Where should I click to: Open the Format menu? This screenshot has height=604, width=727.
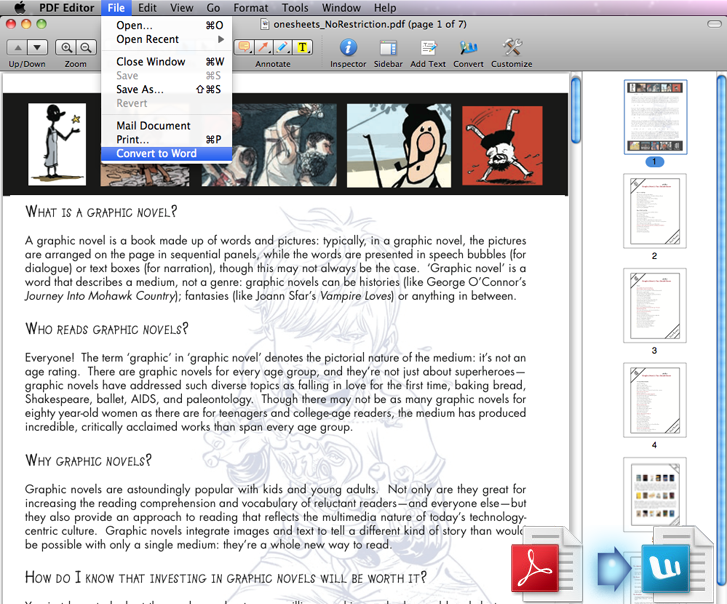[251, 8]
